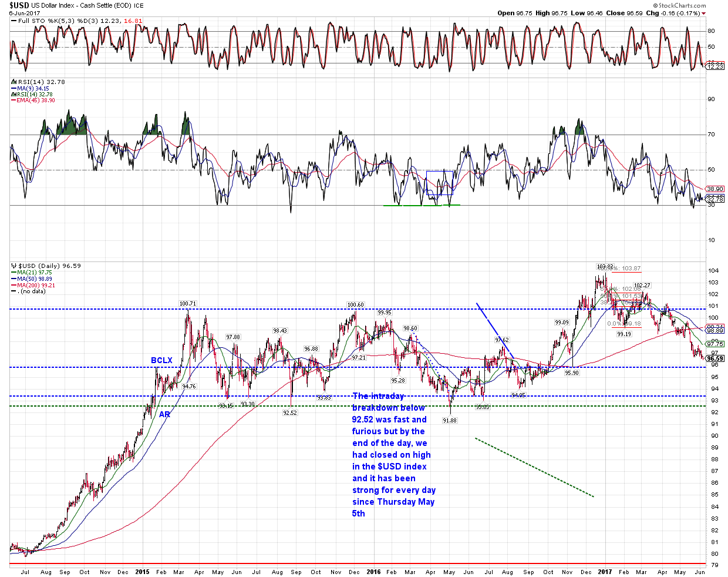Click the $USD ticker symbol title

pyautogui.click(x=20, y=5)
